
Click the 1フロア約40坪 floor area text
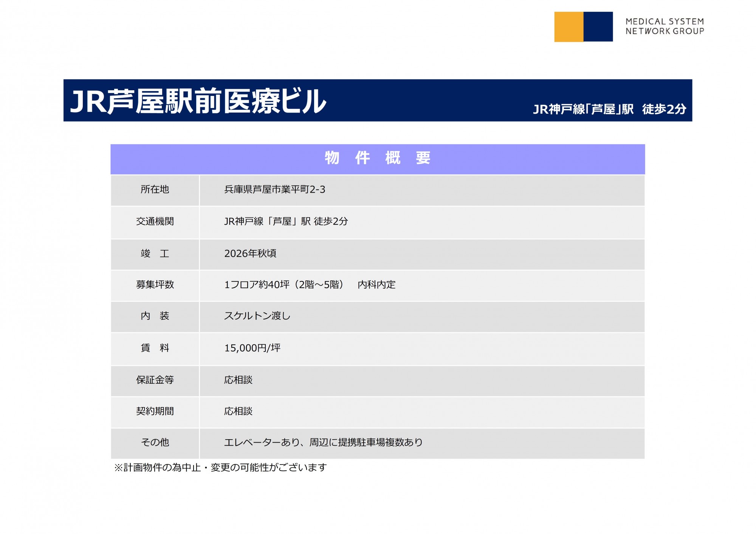pyautogui.click(x=257, y=284)
